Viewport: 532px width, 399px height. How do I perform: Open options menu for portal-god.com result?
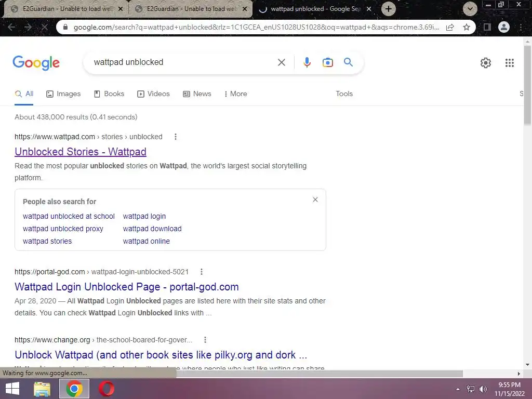tap(202, 272)
